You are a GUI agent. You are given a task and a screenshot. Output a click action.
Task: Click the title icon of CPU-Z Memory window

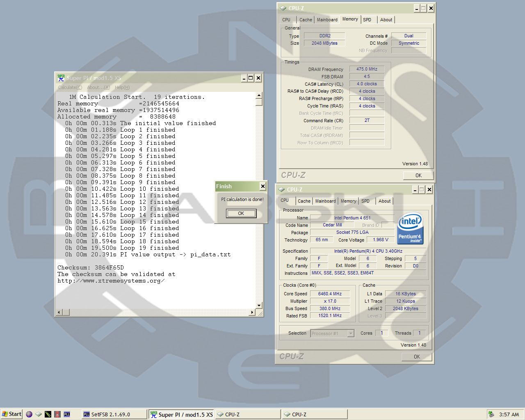(x=283, y=8)
